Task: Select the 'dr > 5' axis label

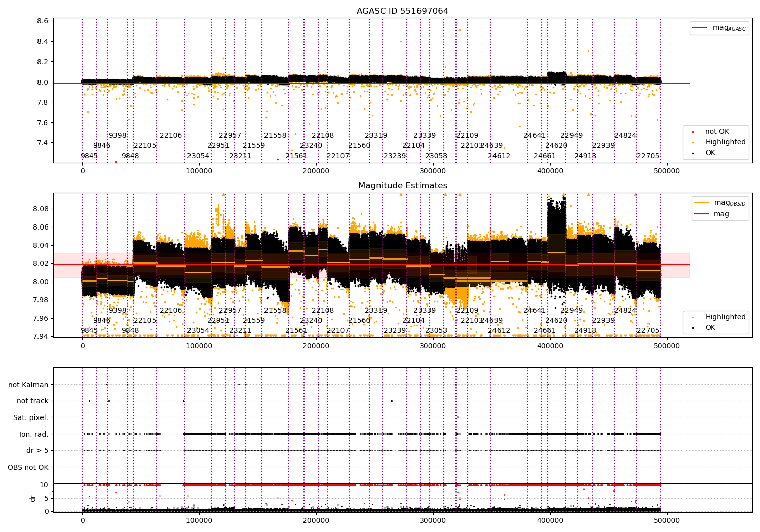Action: [37, 451]
